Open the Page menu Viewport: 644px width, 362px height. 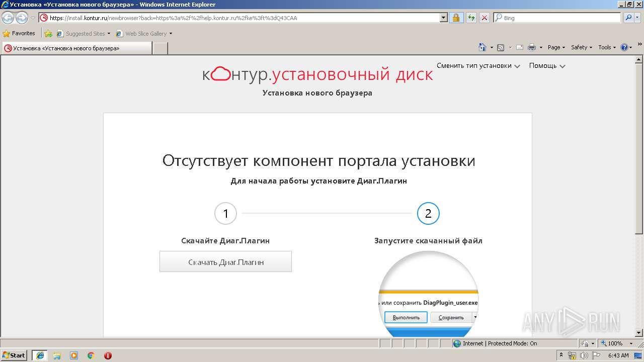556,47
